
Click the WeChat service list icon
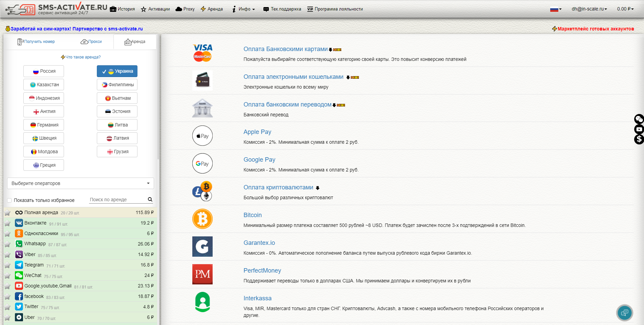19,275
